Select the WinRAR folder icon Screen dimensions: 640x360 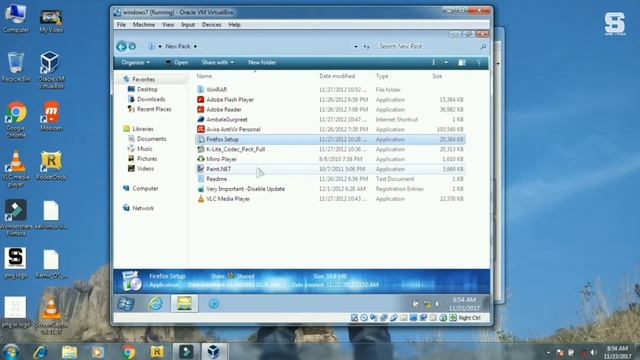click(x=200, y=89)
